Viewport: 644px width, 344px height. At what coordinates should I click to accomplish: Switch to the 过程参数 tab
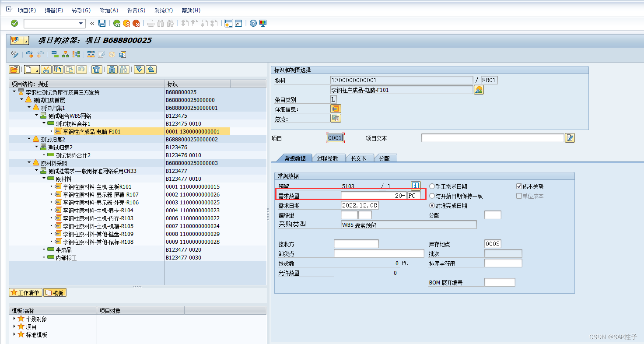327,158
